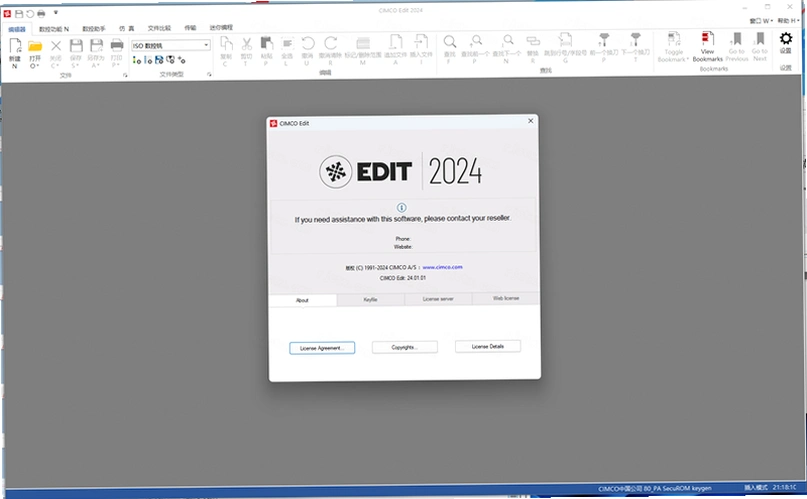The height and width of the screenshot is (499, 807).
Task: Click the Close file (关闭) X icon
Action: pos(56,46)
